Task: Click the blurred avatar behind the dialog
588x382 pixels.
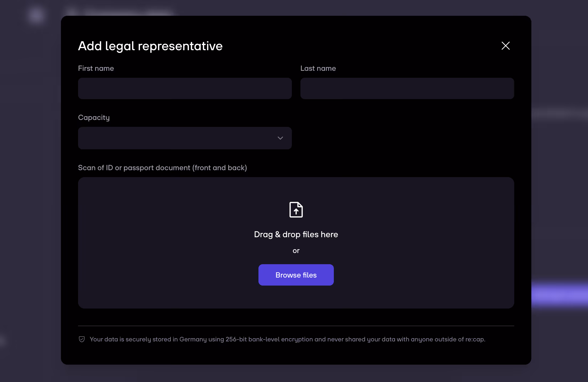Action: (36, 15)
